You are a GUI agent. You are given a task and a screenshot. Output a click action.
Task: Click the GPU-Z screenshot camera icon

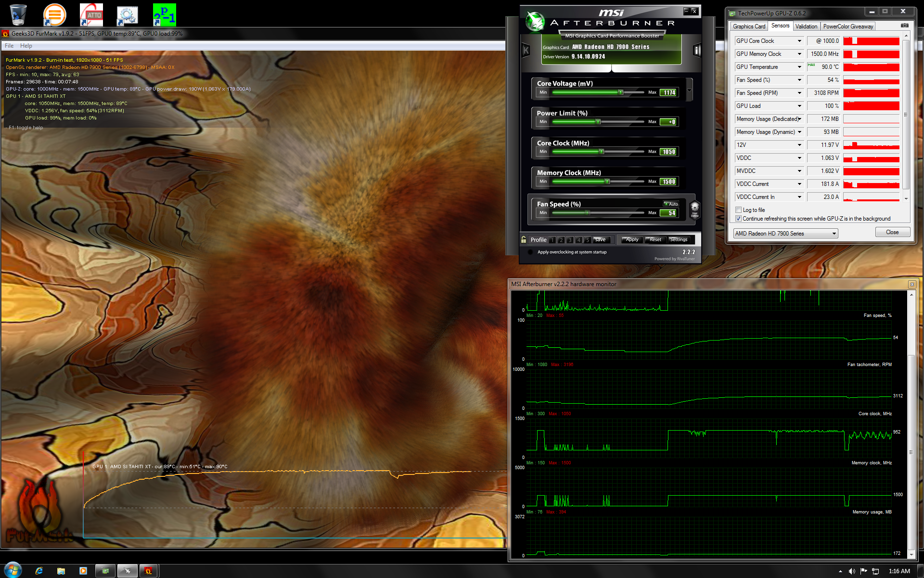coord(904,26)
